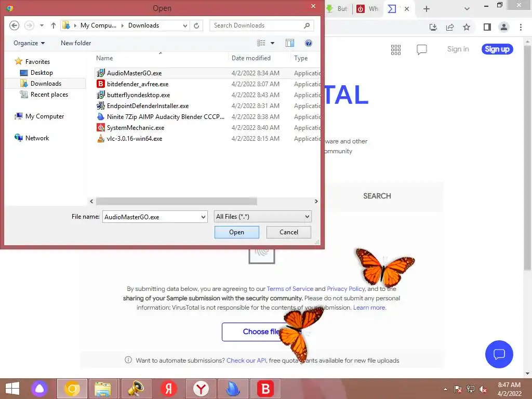Click the Sign in link
This screenshot has width=532, height=399.
[458, 49]
